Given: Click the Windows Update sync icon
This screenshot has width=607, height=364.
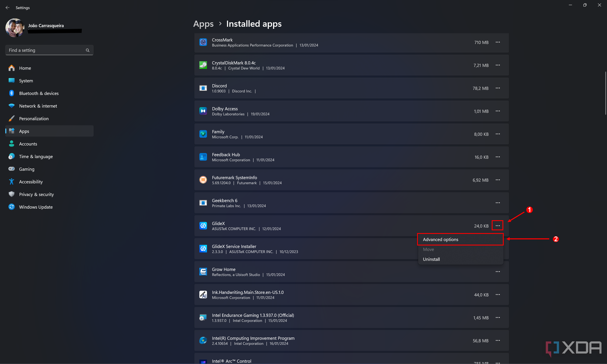Looking at the screenshot, I should [12, 207].
